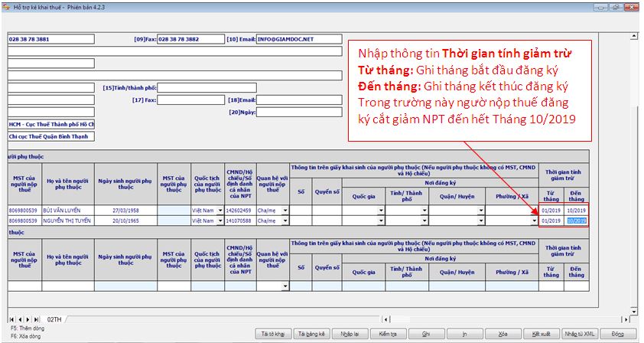
Task: Jump to last sheet navigation arrow
Action: pos(34,318)
